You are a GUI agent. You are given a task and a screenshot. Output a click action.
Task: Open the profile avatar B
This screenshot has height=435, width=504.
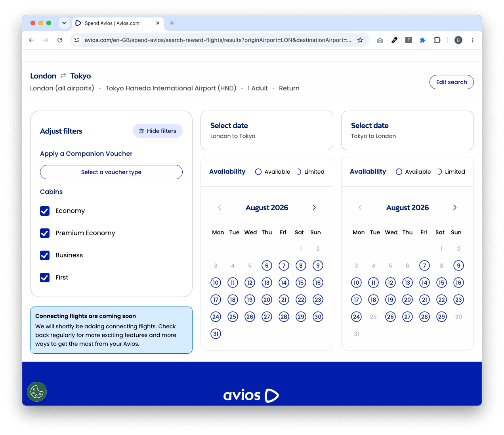tap(458, 40)
